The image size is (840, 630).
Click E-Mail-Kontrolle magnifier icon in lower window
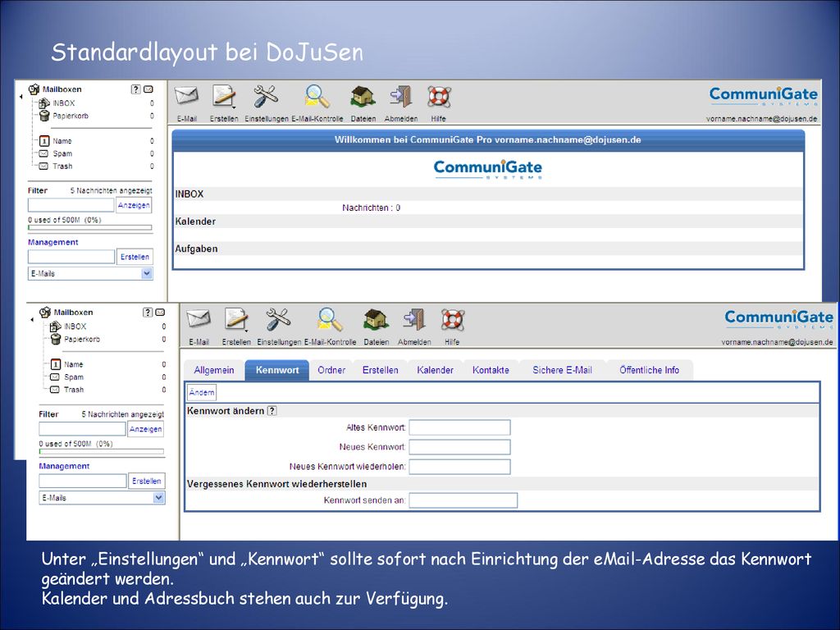pos(330,320)
